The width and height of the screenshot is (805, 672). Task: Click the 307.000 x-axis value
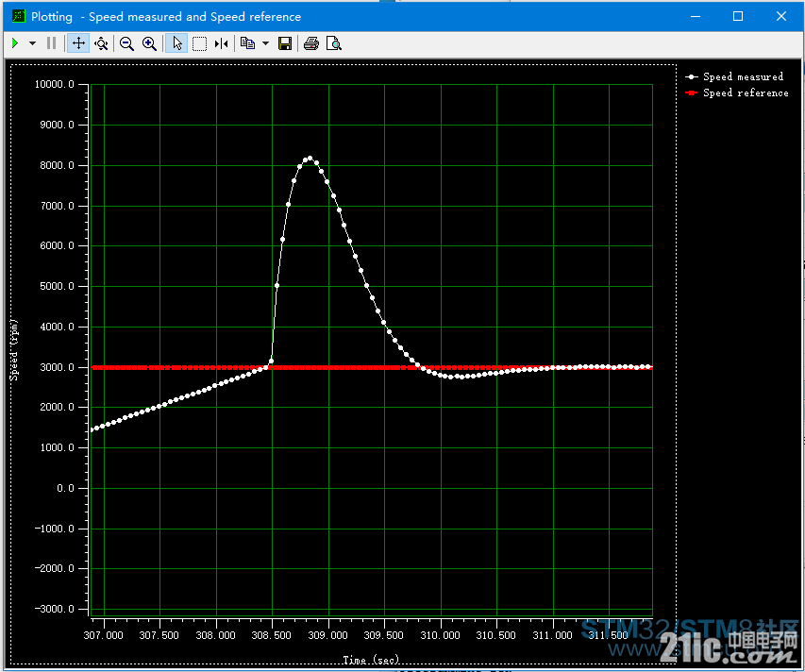pyautogui.click(x=103, y=635)
